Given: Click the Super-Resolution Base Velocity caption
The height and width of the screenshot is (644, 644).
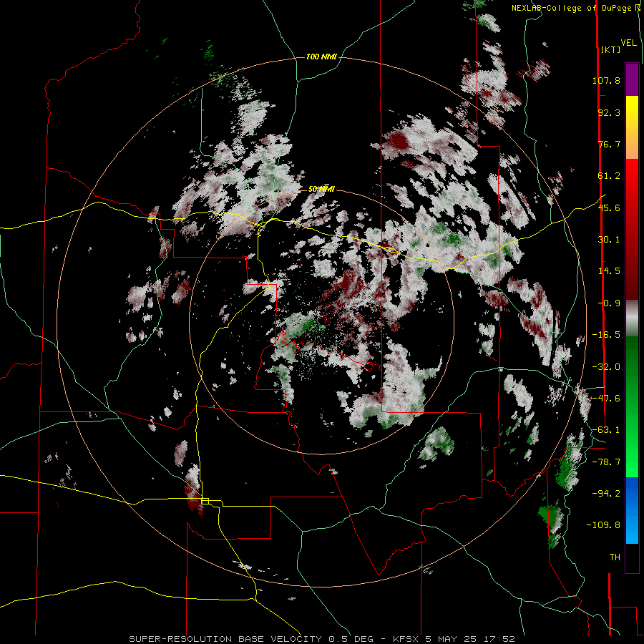Looking at the screenshot, I should click(x=321, y=639).
